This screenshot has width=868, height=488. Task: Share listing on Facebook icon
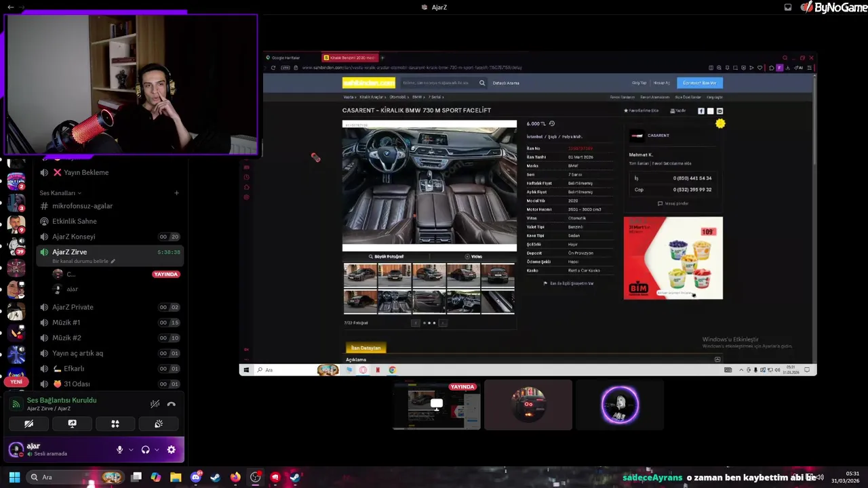click(x=701, y=111)
